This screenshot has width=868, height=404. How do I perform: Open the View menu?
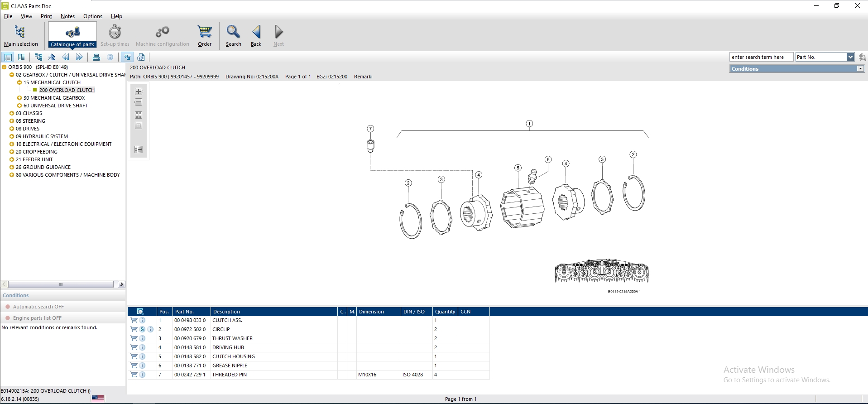[x=26, y=16]
